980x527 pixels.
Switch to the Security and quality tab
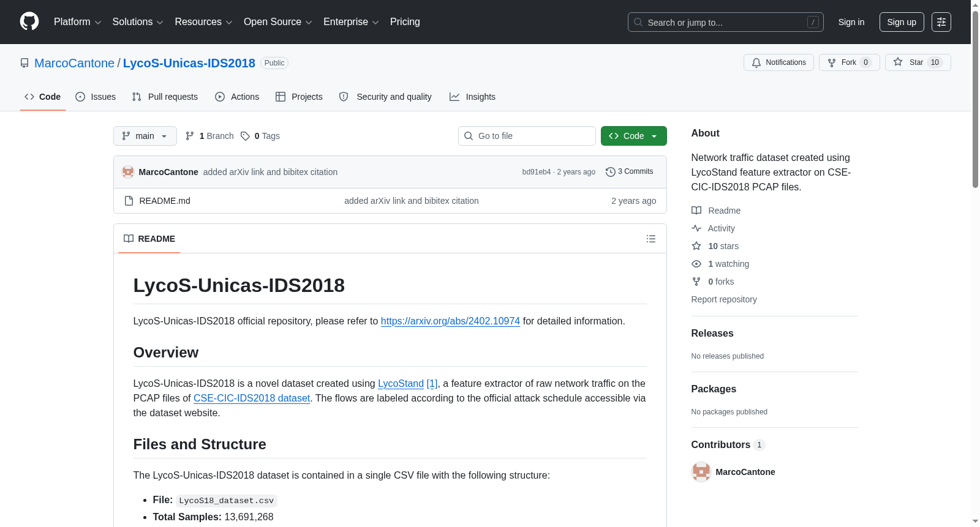pos(385,97)
